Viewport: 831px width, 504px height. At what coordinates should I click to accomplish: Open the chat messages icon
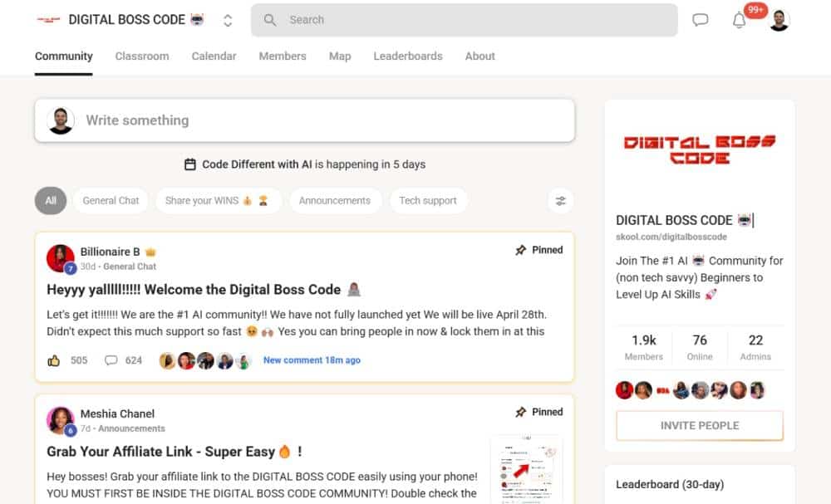click(x=700, y=20)
